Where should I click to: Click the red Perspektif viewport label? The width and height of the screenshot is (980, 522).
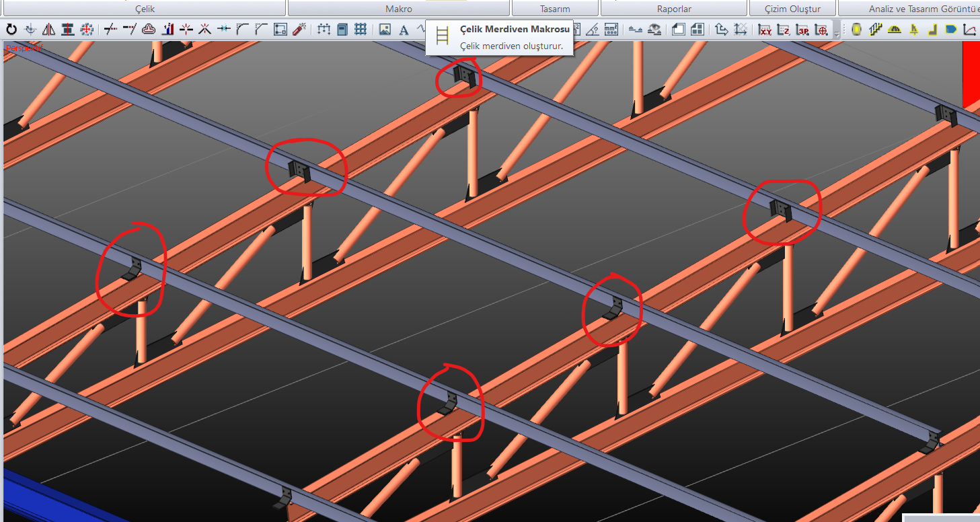[x=24, y=48]
